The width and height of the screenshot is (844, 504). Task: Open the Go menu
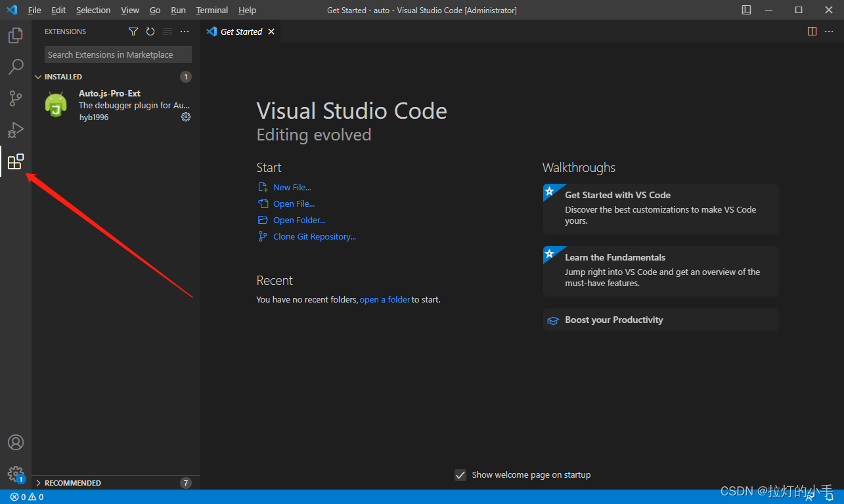155,10
